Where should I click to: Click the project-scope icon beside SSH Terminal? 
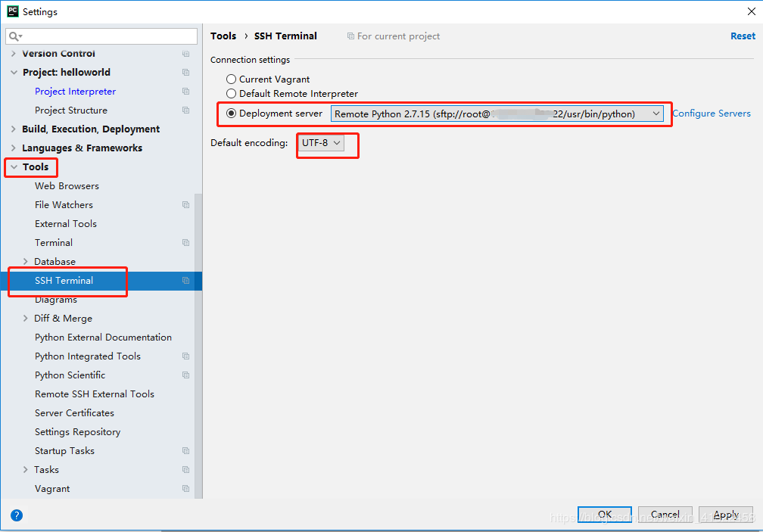click(185, 280)
